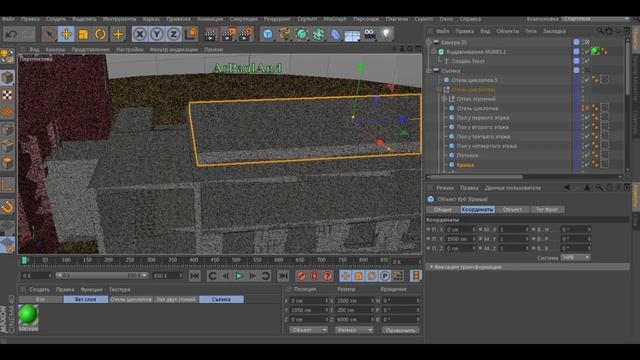Image resolution: width=640 pixels, height=360 pixels.
Task: Open the Объект coordinate mode dropdown
Action: click(309, 330)
